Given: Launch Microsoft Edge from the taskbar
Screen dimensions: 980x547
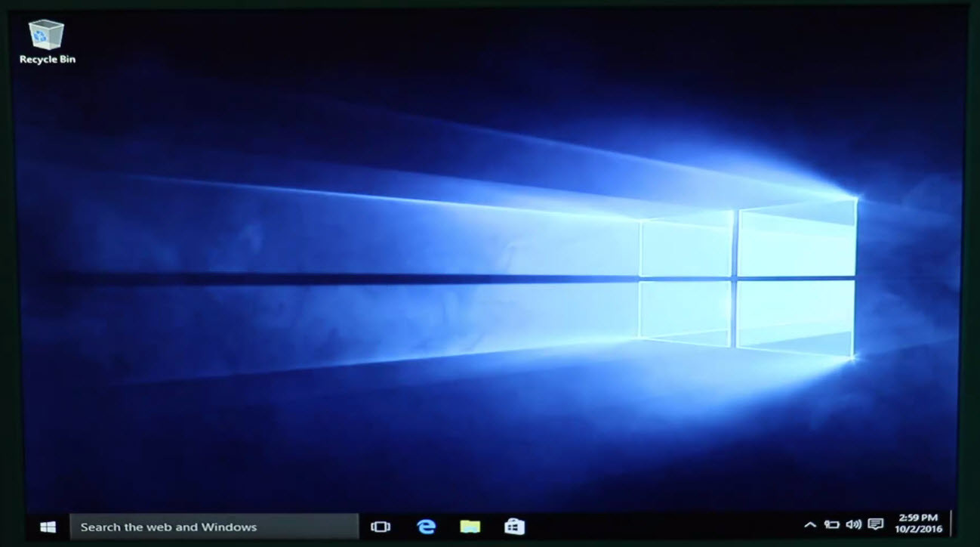Looking at the screenshot, I should tap(426, 527).
